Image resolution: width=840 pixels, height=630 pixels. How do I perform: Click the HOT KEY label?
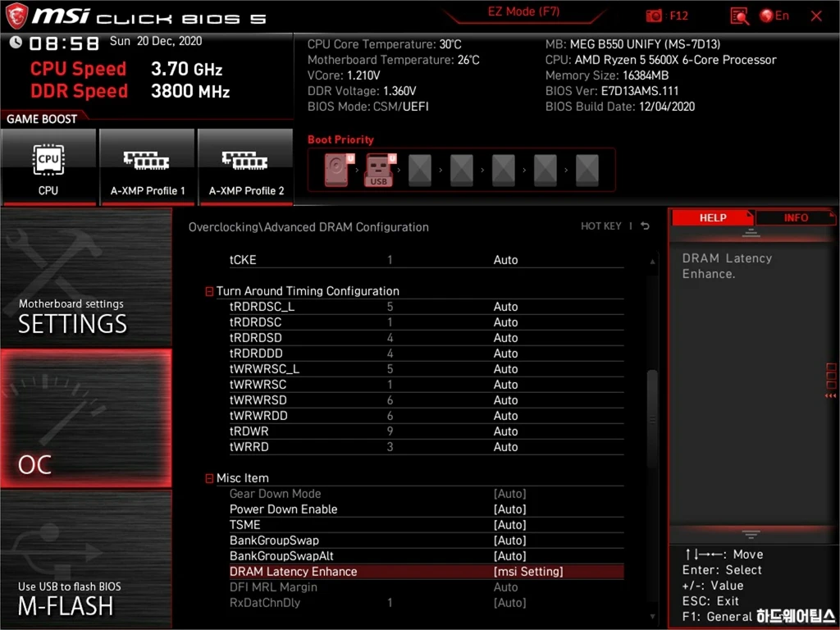(601, 226)
